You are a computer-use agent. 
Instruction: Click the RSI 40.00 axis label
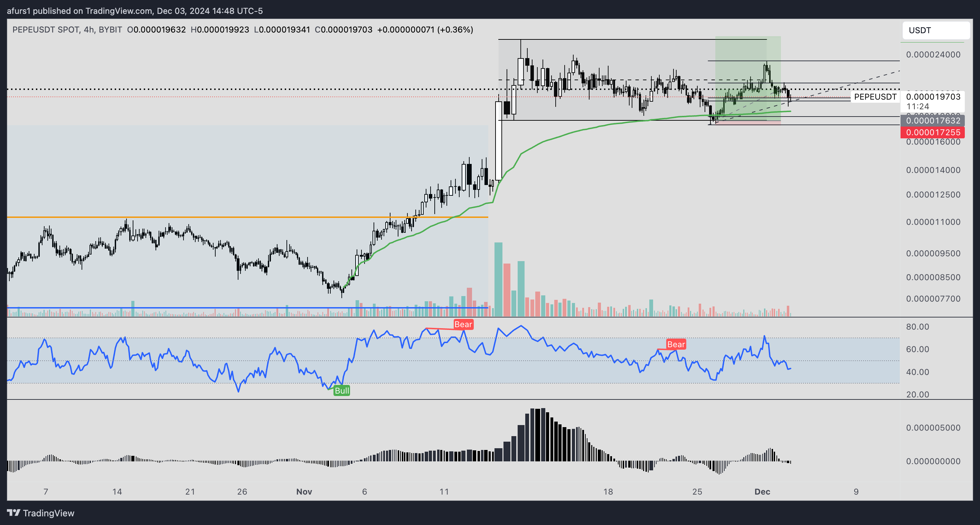917,372
